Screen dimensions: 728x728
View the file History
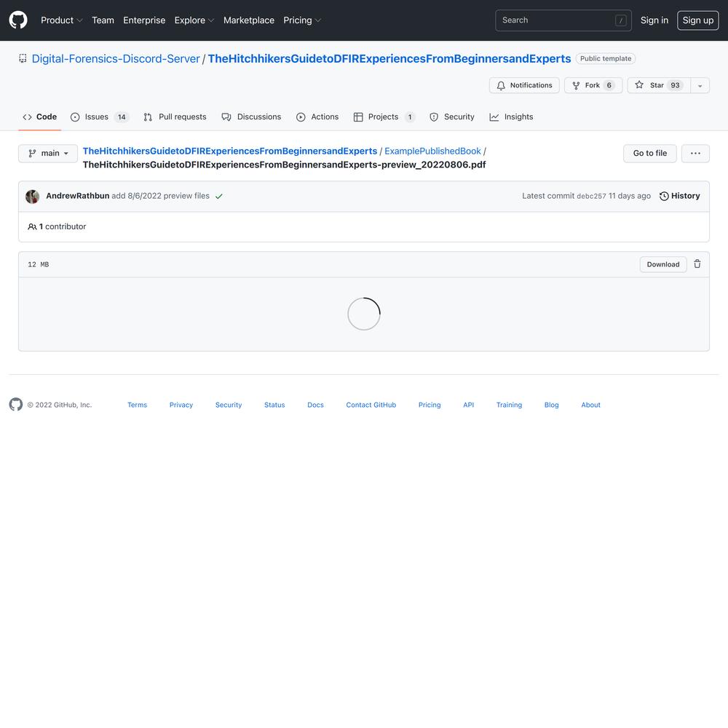pyautogui.click(x=680, y=196)
